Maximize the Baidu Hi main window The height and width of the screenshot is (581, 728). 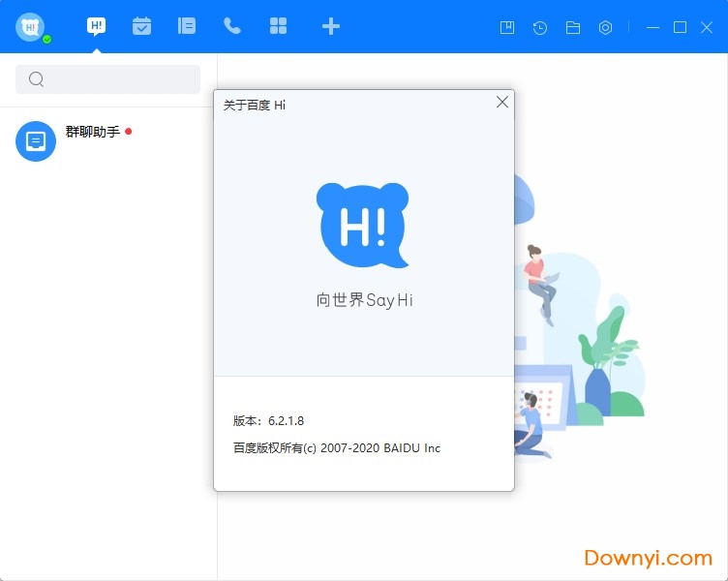click(680, 27)
